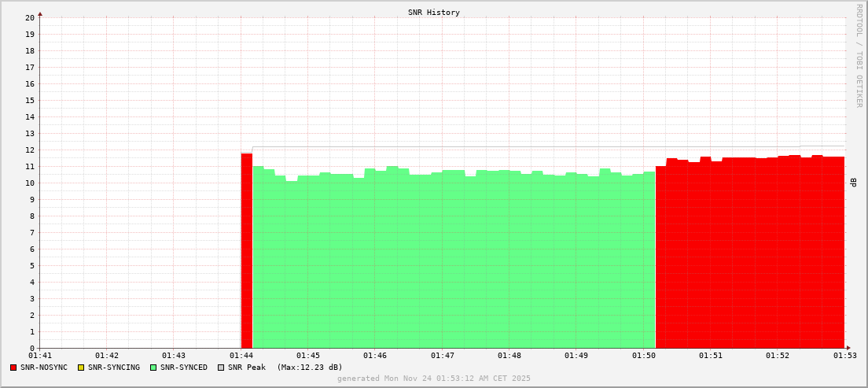This screenshot has width=868, height=388.
Task: Click the red SNR-NOSYNC legend swatch
Action: 13,368
